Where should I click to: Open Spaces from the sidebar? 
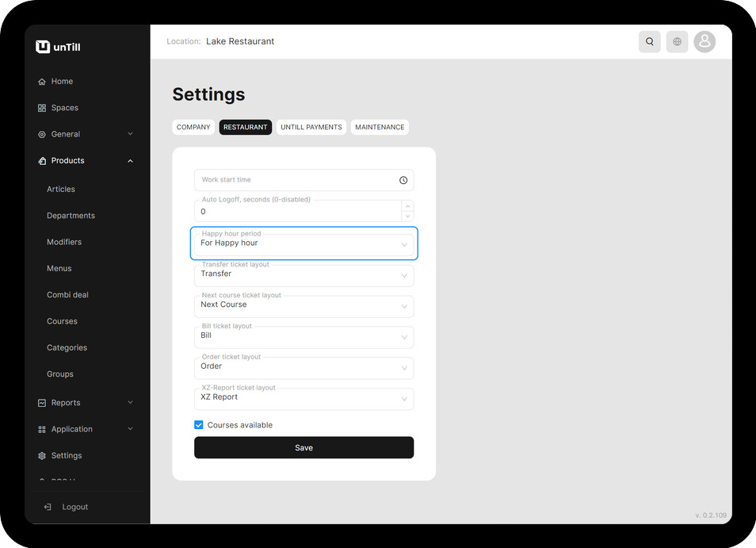[x=64, y=108]
